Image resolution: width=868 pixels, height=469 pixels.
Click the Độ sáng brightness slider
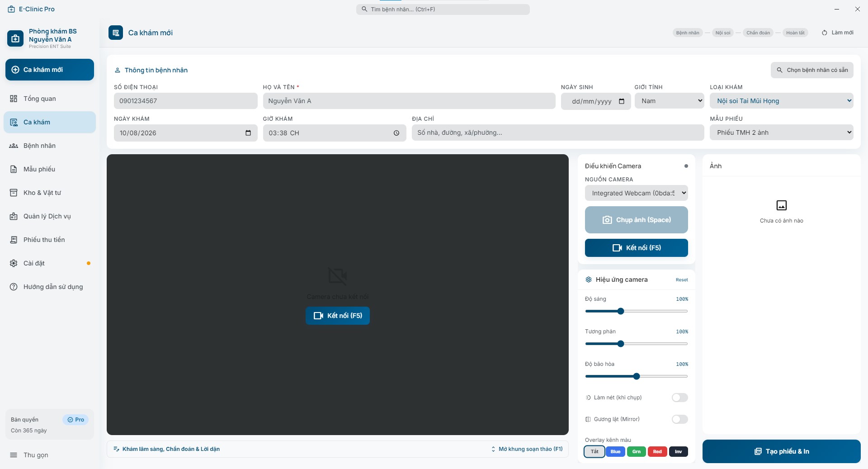[637, 311]
